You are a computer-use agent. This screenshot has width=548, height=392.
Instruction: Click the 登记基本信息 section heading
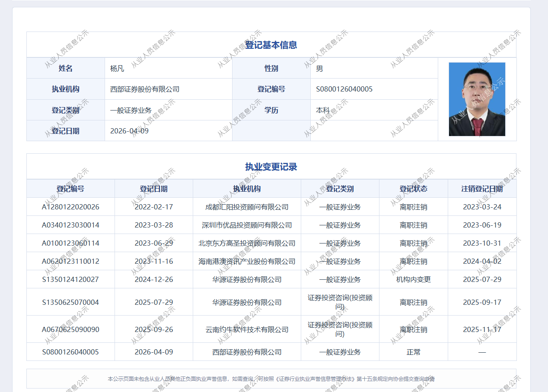[x=271, y=45]
